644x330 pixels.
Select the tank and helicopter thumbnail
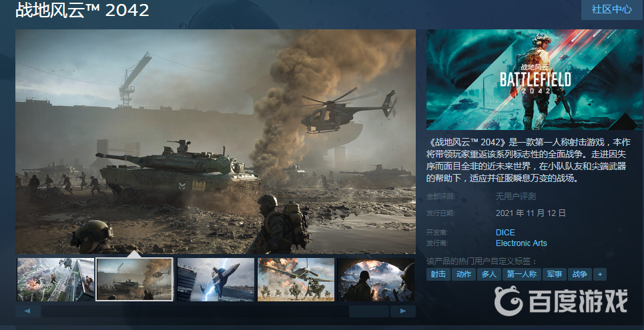(134, 279)
